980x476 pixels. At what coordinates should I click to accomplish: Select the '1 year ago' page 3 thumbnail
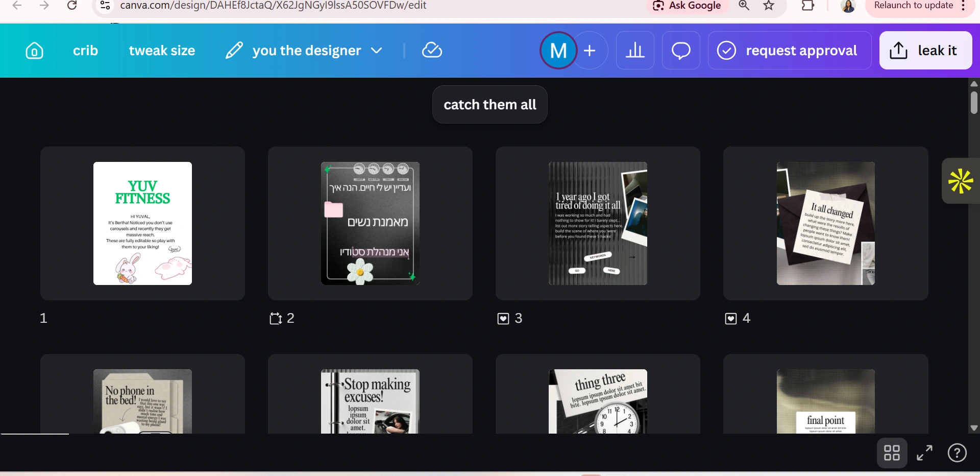point(598,223)
